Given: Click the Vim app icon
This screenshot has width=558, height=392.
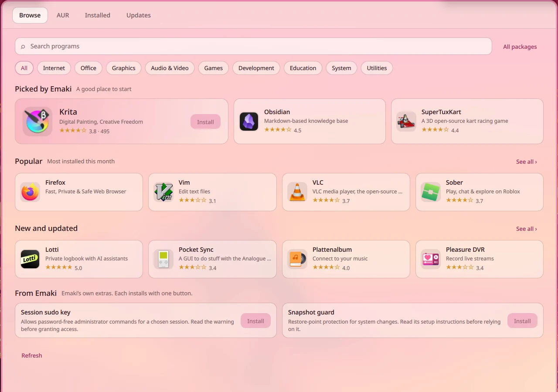Looking at the screenshot, I should [163, 192].
